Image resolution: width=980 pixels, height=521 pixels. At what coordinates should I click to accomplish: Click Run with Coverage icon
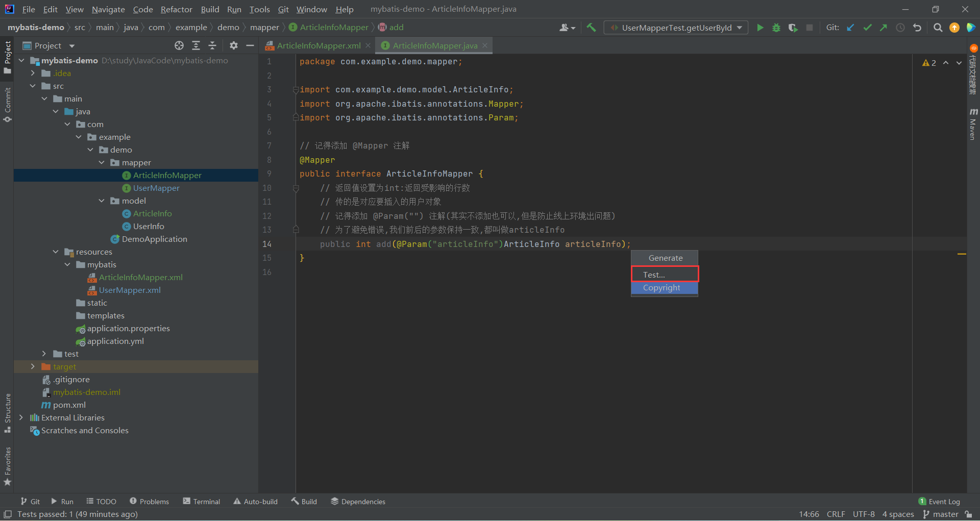793,28
